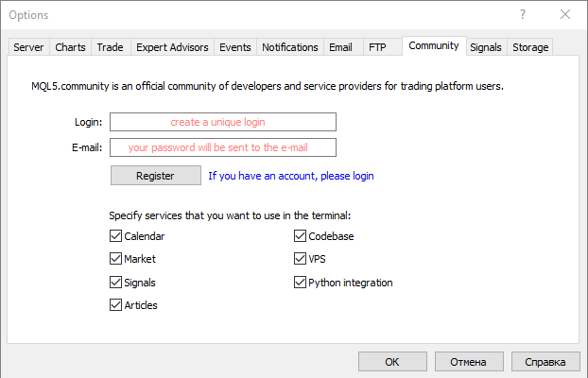Click the help question mark icon
Screen dimensions: 588x378
[x=523, y=14]
